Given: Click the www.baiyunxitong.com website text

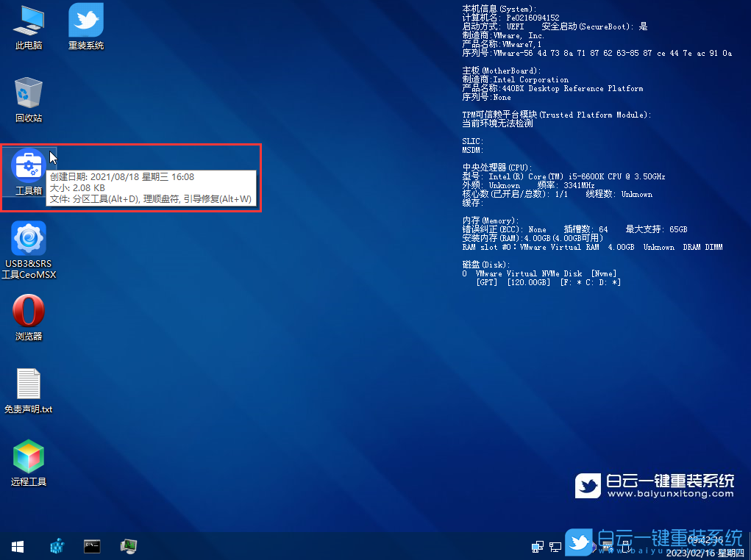Looking at the screenshot, I should click(670, 495).
